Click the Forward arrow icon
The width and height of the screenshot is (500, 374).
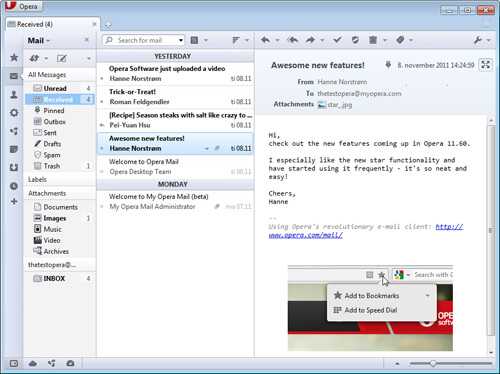tap(310, 40)
